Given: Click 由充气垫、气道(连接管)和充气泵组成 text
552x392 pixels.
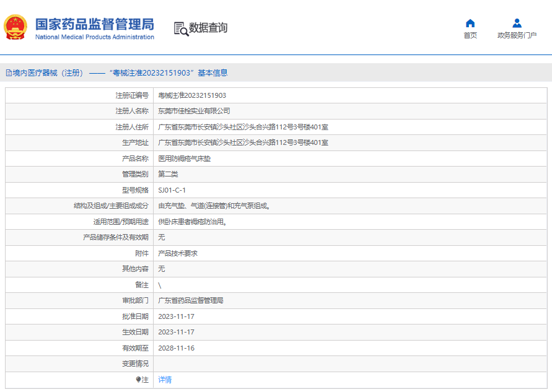Looking at the screenshot, I should (x=214, y=206).
